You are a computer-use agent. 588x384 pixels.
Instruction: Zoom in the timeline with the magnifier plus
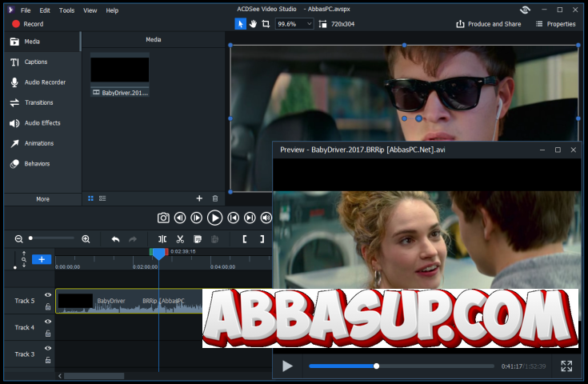[86, 239]
